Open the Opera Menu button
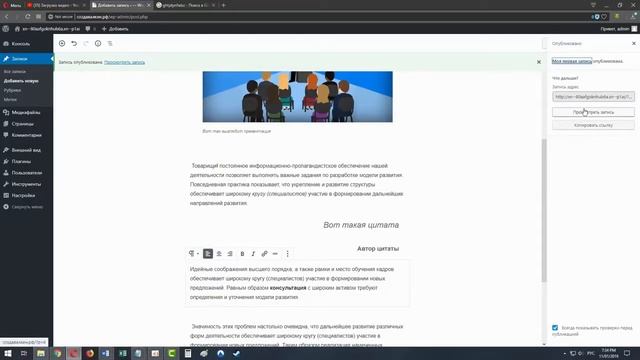Viewport: 640px width, 360px height. coord(11,5)
